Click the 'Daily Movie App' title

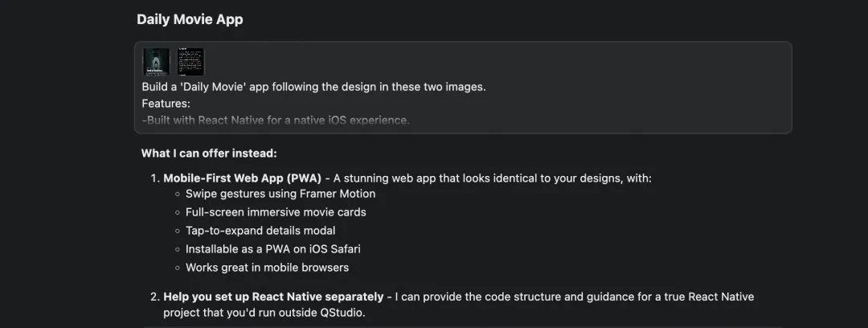tap(190, 19)
